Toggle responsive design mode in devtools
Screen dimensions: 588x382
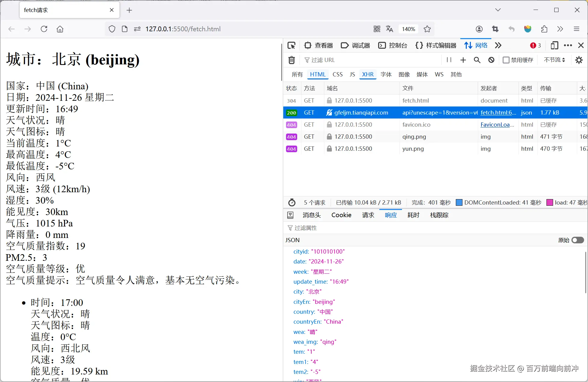(554, 45)
